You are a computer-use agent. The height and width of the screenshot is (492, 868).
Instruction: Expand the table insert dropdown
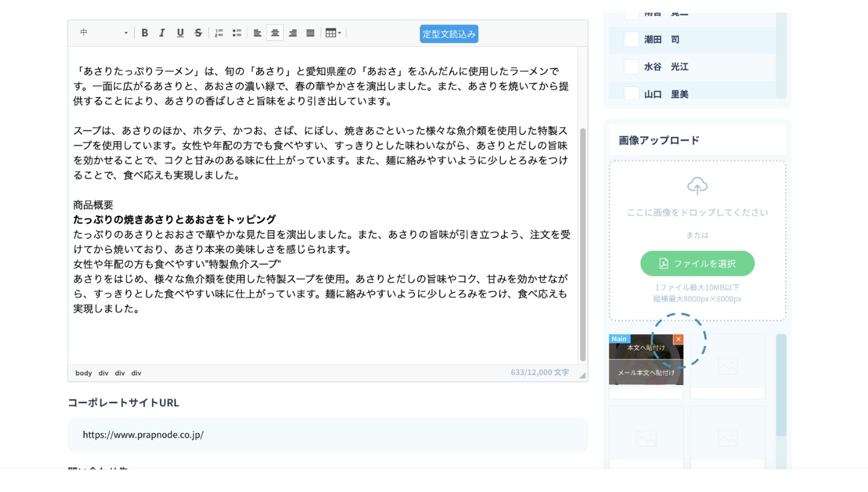[x=333, y=33]
